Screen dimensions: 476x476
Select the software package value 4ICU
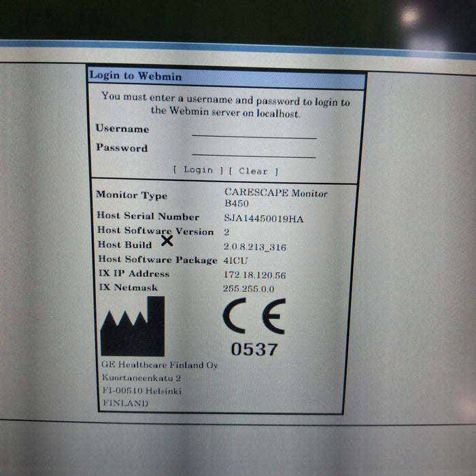coord(235,260)
